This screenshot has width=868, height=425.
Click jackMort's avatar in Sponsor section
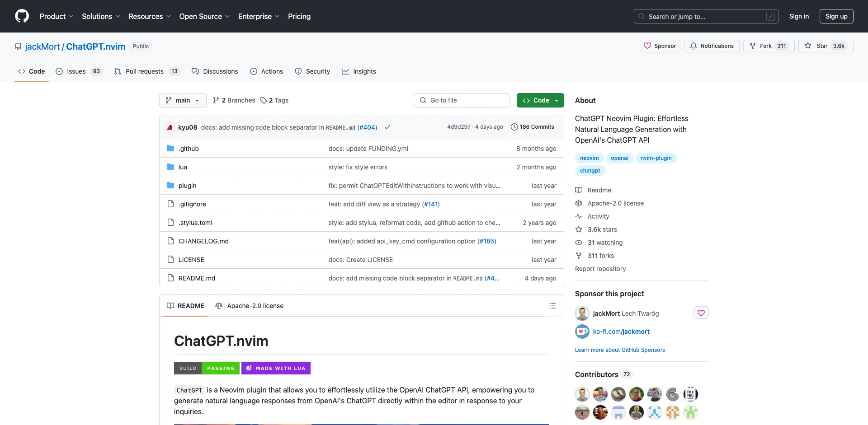[582, 313]
